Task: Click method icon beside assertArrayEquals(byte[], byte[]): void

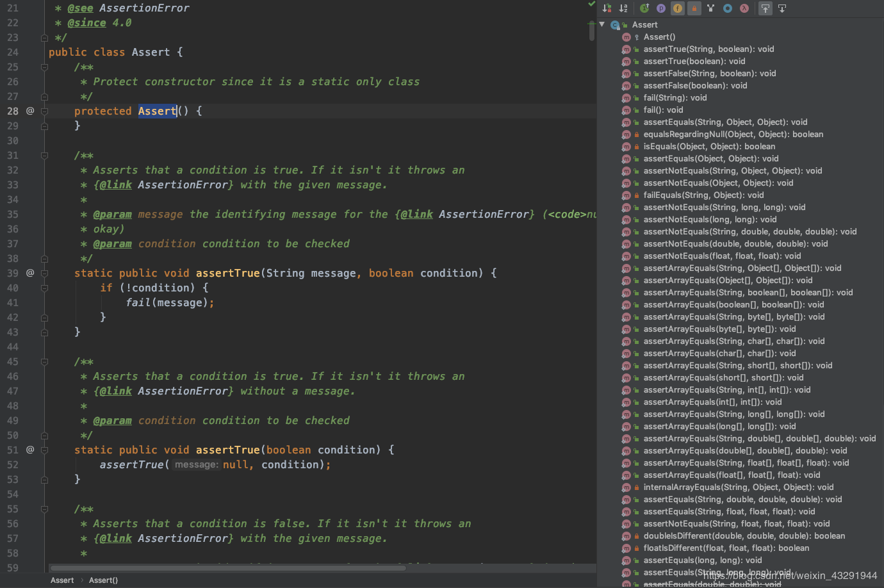Action: [x=626, y=329]
